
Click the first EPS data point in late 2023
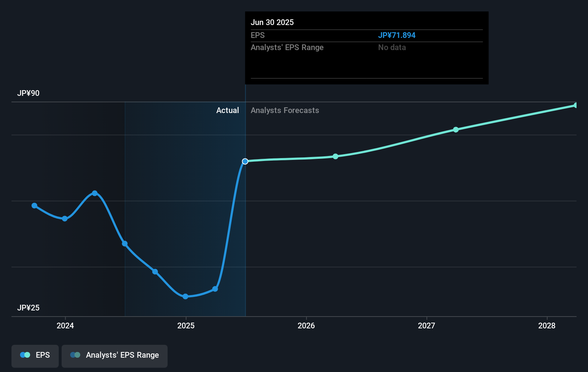[x=34, y=206]
